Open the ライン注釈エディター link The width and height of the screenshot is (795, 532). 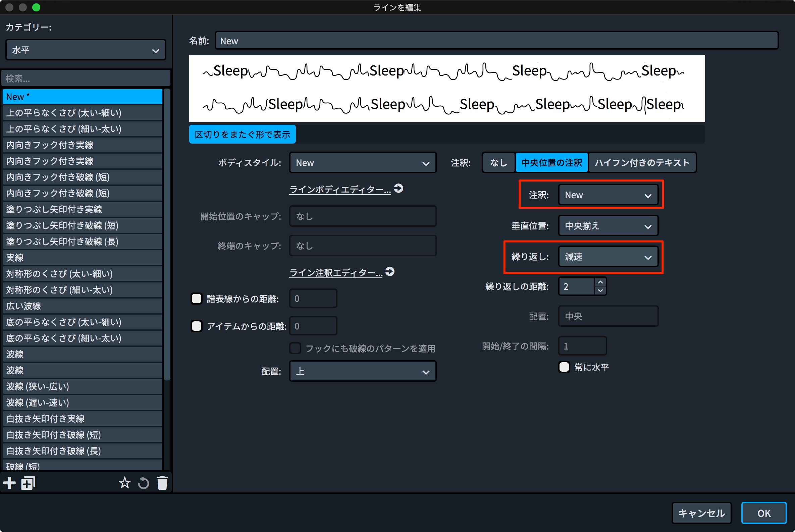tap(335, 273)
